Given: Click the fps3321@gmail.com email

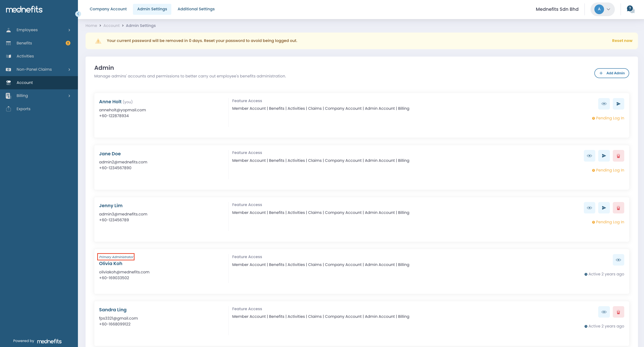Looking at the screenshot, I should [119, 318].
